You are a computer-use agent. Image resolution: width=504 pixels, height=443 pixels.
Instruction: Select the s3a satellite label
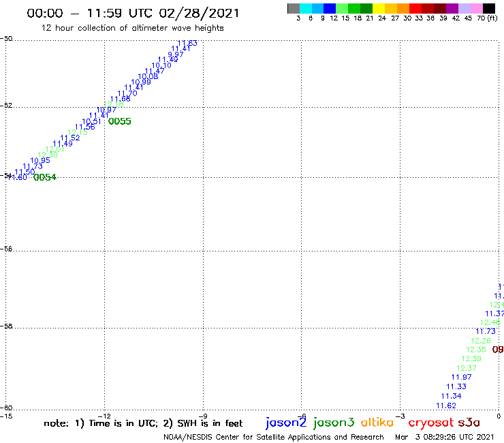[469, 423]
